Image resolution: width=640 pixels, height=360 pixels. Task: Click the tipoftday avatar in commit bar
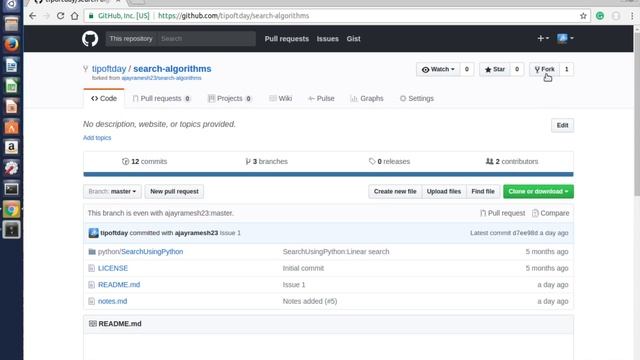click(93, 233)
